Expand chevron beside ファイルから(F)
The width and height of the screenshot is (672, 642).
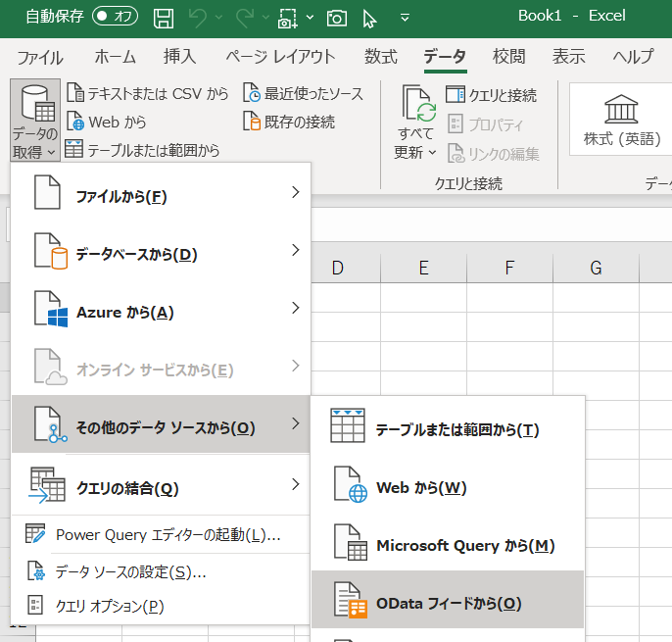295,192
